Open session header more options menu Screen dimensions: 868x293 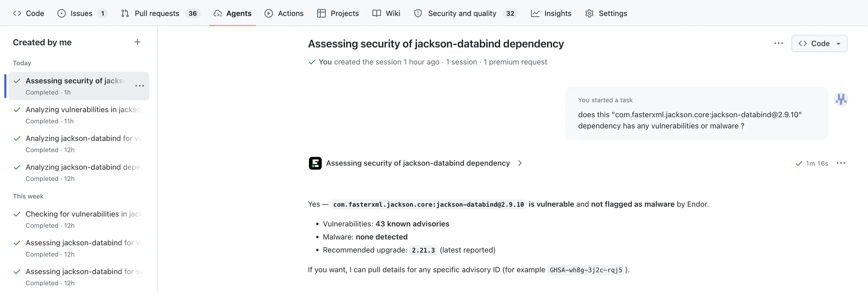click(x=778, y=43)
